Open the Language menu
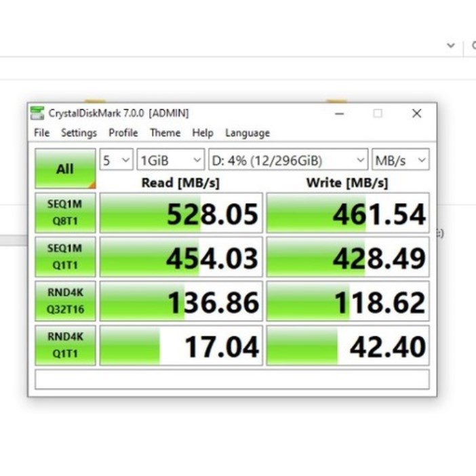 tap(247, 133)
